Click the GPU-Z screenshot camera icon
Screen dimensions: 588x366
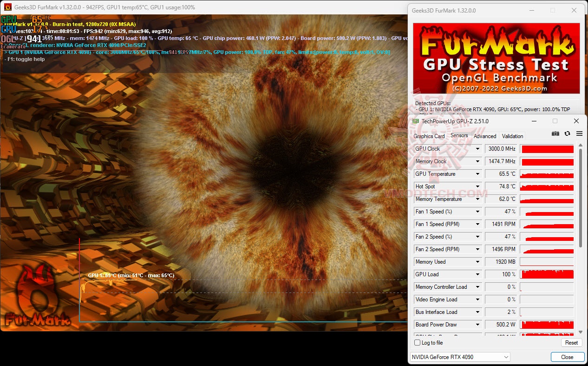click(x=555, y=134)
